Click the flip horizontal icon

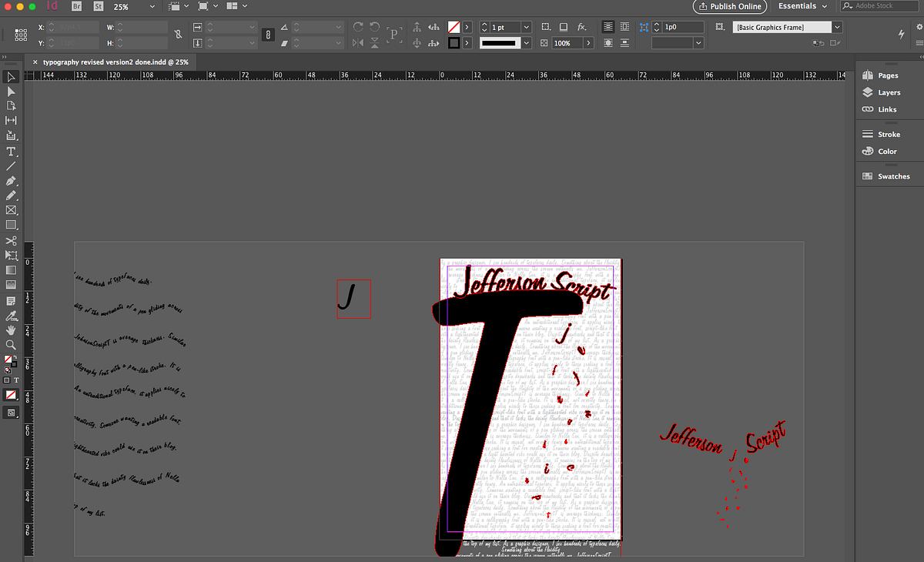(359, 43)
